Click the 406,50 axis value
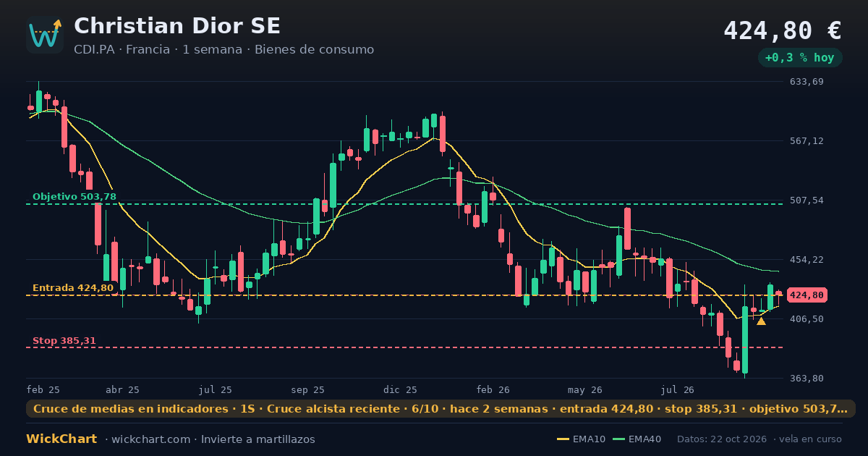 807,319
